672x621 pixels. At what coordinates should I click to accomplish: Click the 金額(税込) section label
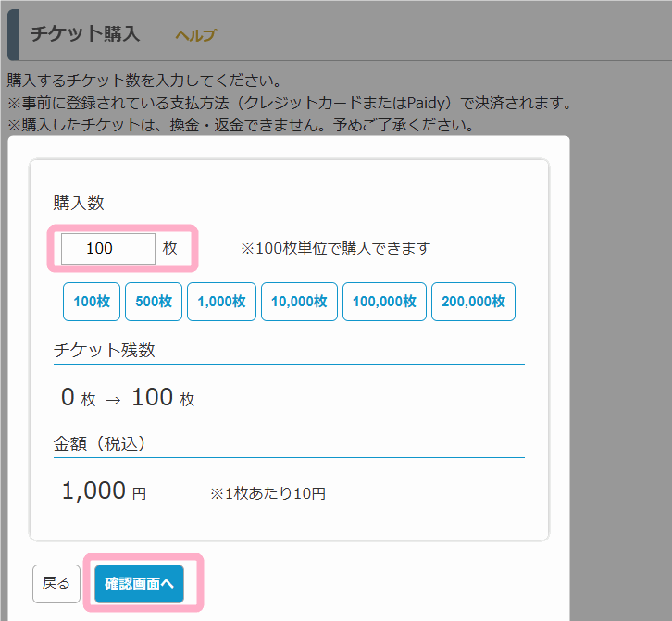tap(99, 443)
